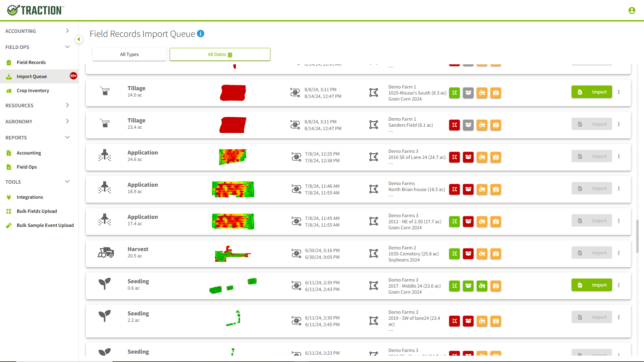This screenshot has width=644, height=362.
Task: Select the Bulk Fields Upload icon
Action: click(x=9, y=211)
